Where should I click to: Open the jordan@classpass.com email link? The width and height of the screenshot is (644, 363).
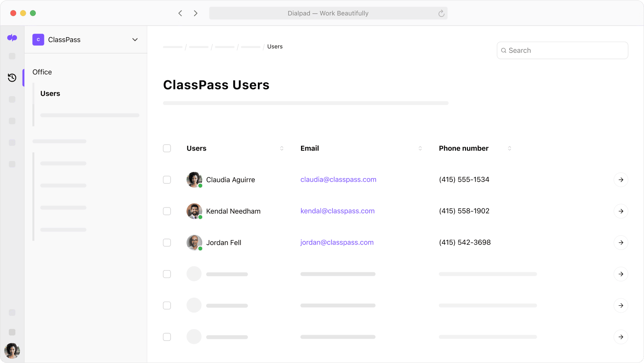(x=337, y=242)
